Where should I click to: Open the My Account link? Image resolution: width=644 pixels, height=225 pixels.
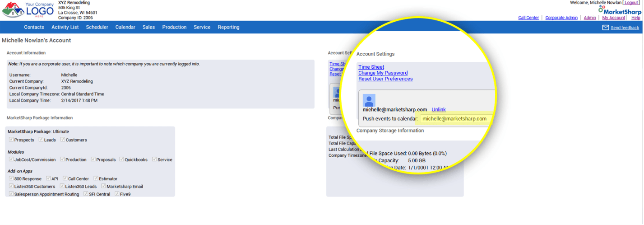point(614,18)
